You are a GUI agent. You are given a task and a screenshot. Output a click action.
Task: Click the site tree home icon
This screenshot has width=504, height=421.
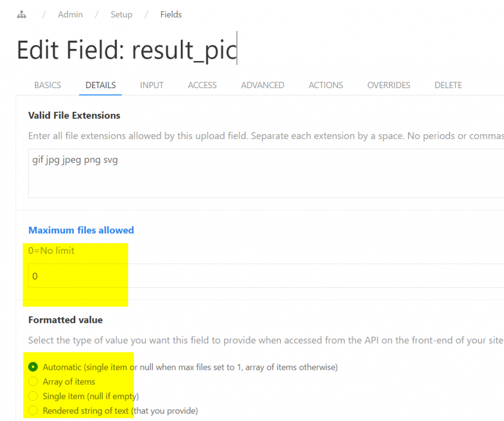pyautogui.click(x=21, y=15)
